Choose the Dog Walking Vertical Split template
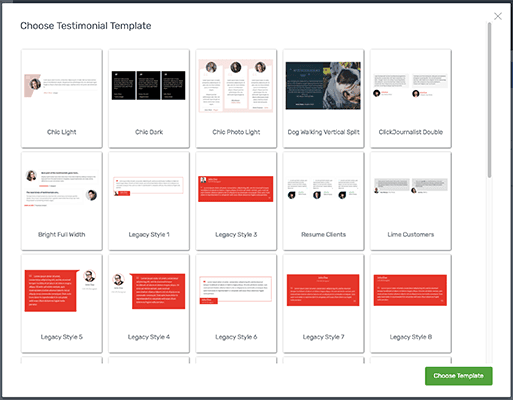This screenshot has height=400, width=513. click(323, 99)
